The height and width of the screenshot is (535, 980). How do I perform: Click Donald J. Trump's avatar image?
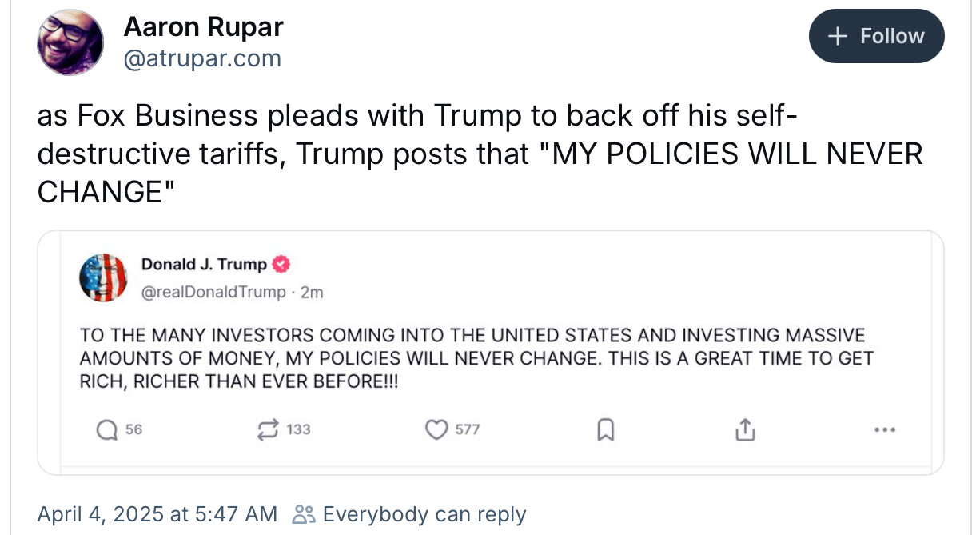point(103,277)
